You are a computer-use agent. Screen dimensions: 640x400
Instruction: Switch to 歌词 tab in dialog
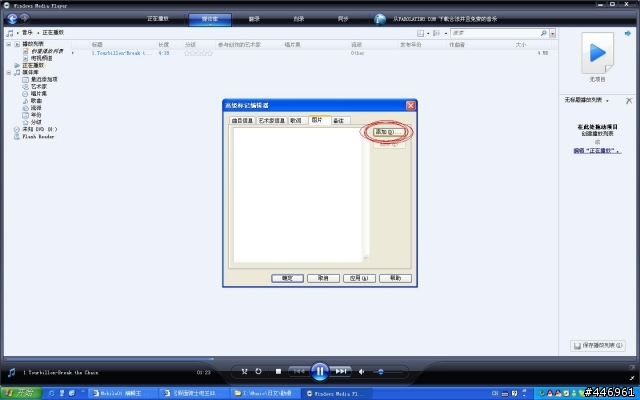point(297,120)
